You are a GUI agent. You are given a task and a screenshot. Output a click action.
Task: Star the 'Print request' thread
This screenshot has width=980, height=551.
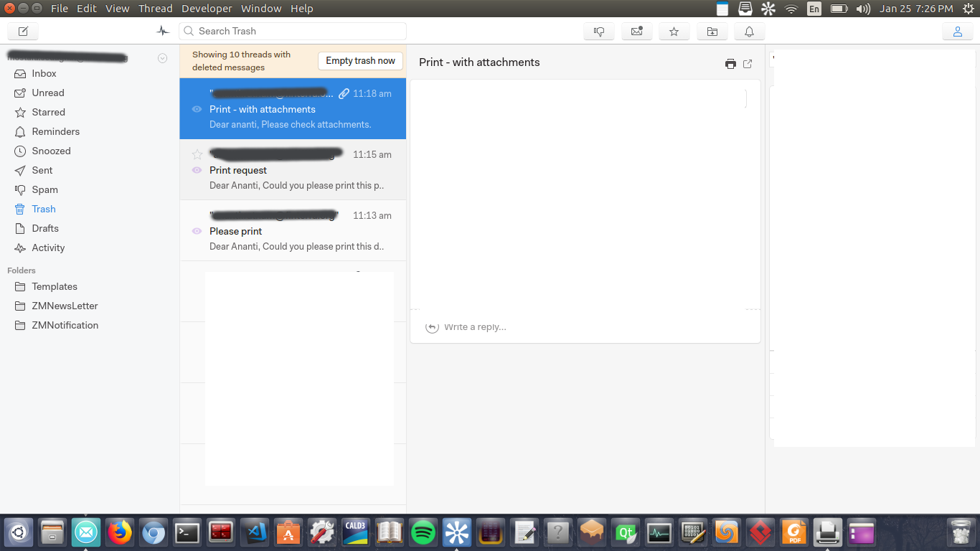[197, 154]
